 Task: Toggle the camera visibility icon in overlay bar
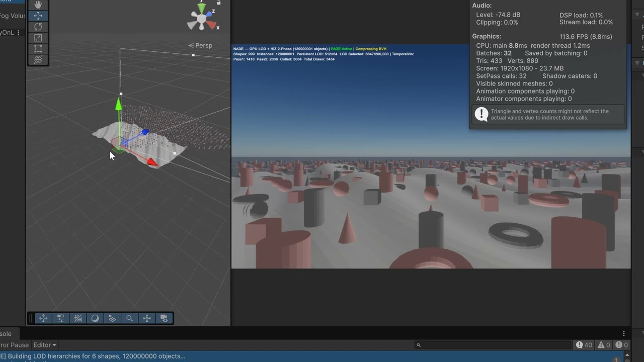click(164, 318)
